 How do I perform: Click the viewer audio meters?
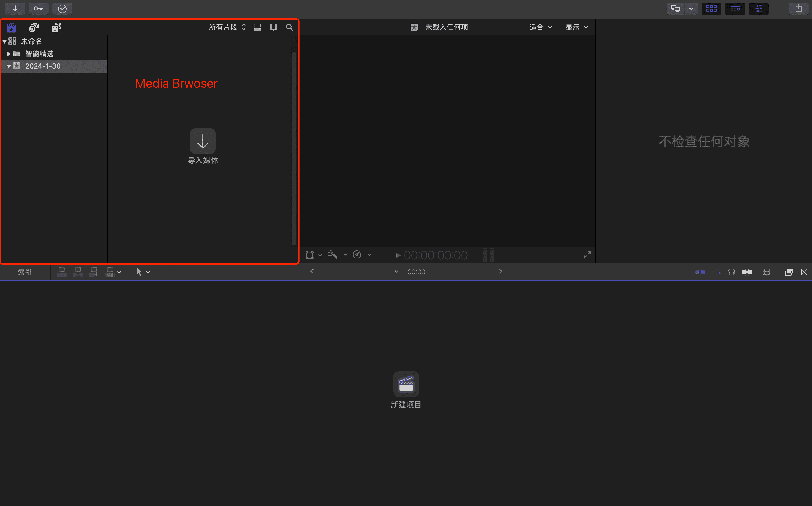click(488, 255)
